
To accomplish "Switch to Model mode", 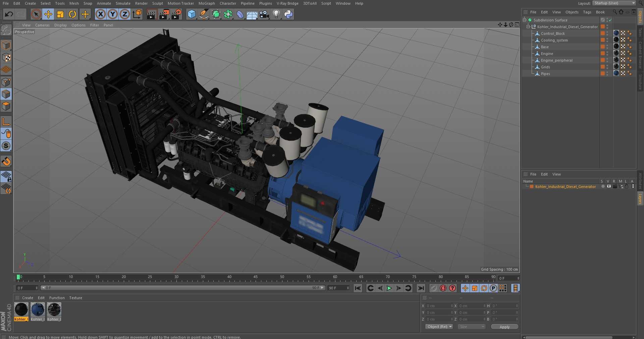I will (x=6, y=45).
